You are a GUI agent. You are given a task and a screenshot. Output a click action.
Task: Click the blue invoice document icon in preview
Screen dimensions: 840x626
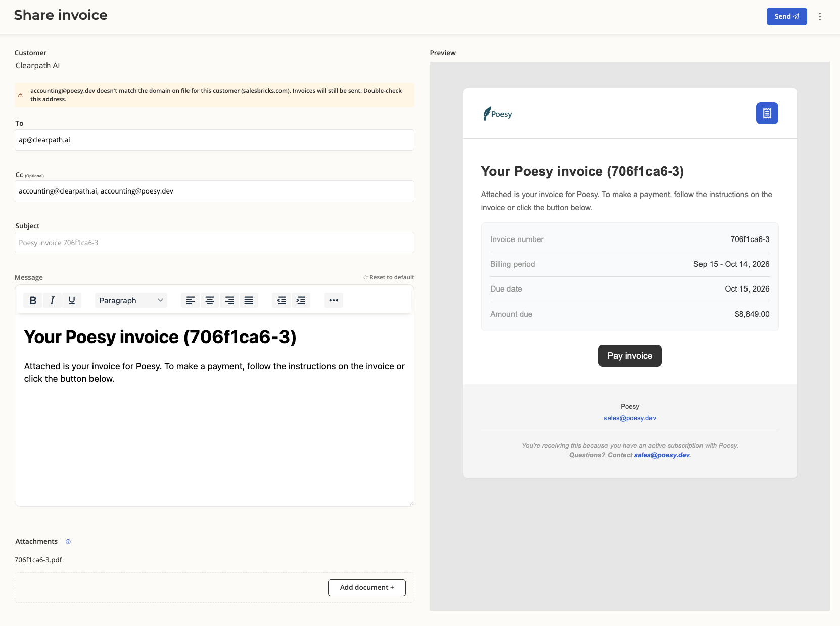(x=767, y=113)
